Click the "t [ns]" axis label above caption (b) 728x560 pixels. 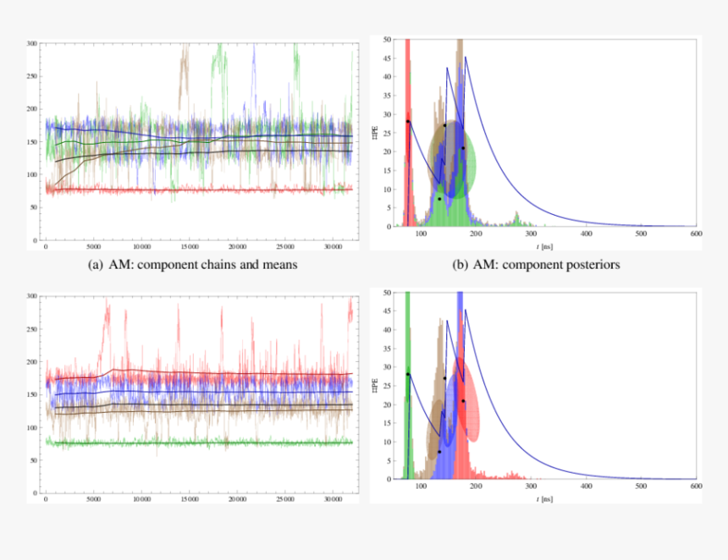(544, 246)
